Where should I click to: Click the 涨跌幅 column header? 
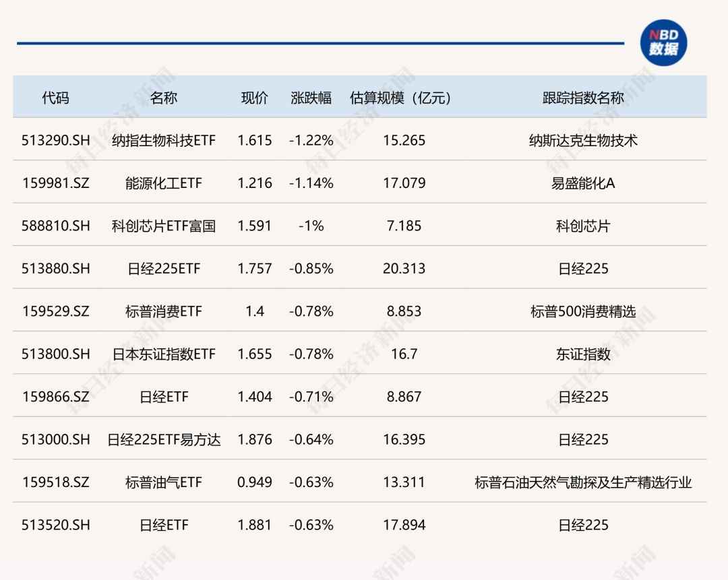(x=311, y=98)
